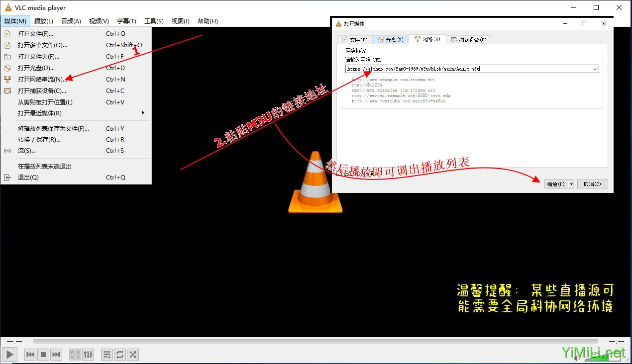Toggle fullscreen video mode icon
Viewport: 632px width, 364px height.
pos(75,355)
